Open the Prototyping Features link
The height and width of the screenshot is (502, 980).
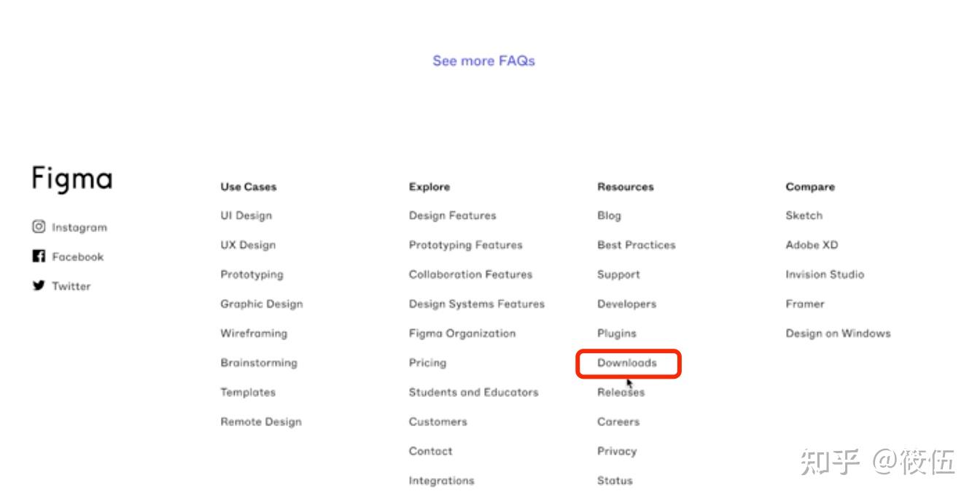click(465, 245)
